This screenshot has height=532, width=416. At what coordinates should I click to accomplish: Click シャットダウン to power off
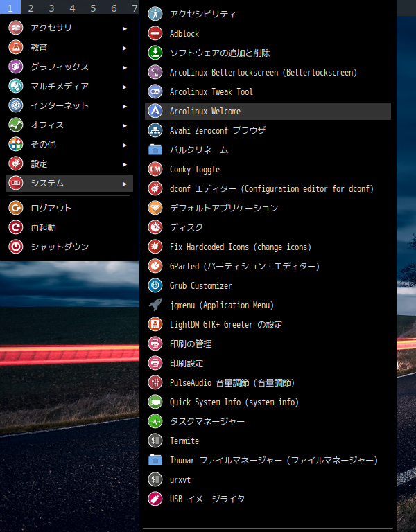(69, 247)
